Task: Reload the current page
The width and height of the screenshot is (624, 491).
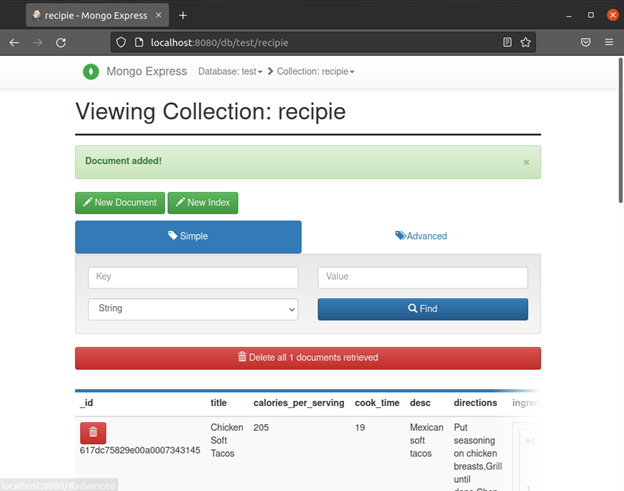Action: click(61, 43)
